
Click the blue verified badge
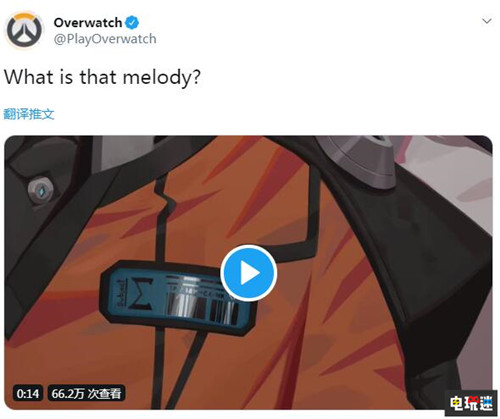click(132, 23)
